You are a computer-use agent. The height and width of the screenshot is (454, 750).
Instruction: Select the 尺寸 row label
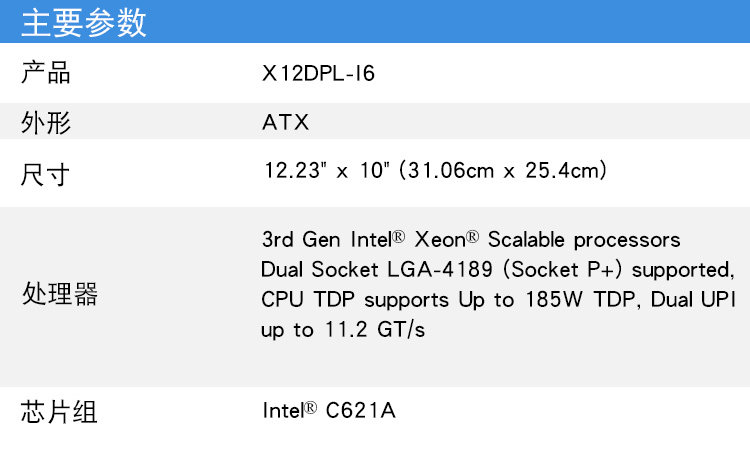point(46,174)
